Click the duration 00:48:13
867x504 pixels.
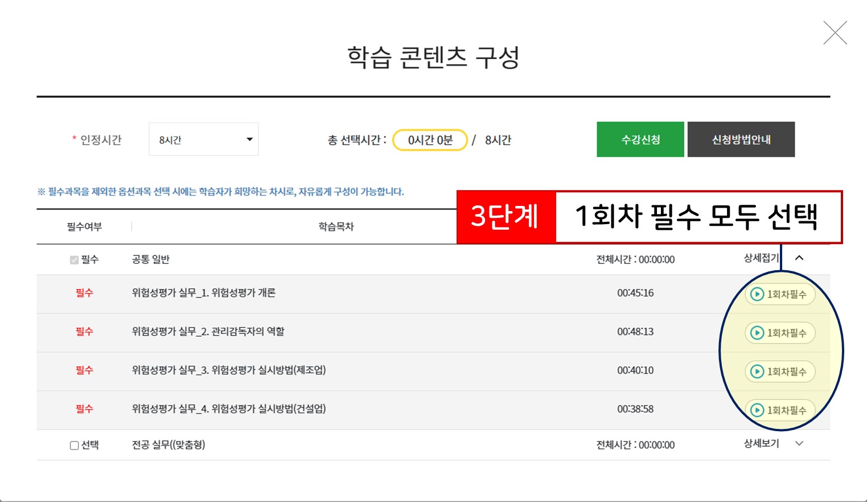pyautogui.click(x=635, y=332)
